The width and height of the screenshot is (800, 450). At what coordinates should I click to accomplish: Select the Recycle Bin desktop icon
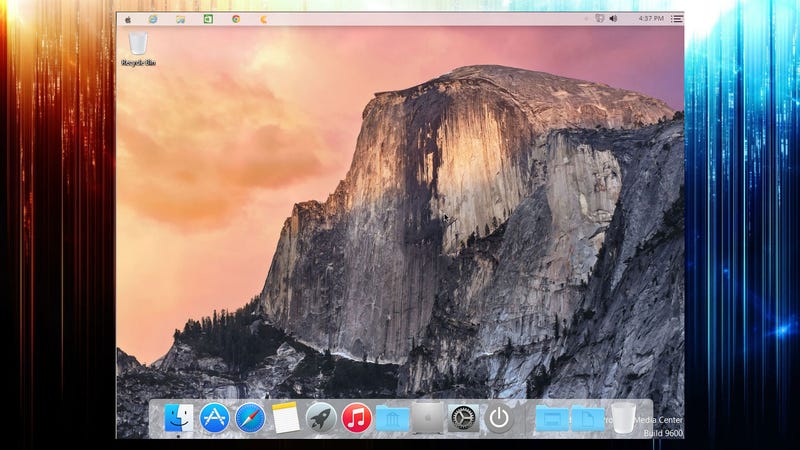click(x=138, y=49)
